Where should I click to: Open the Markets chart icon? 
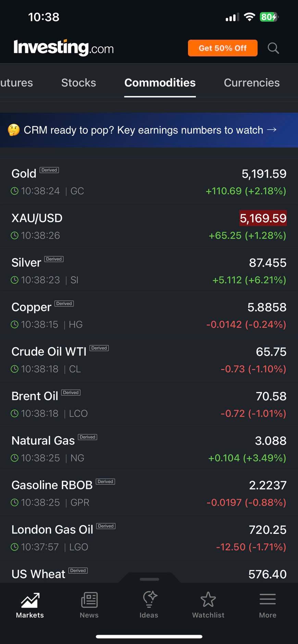(30, 601)
